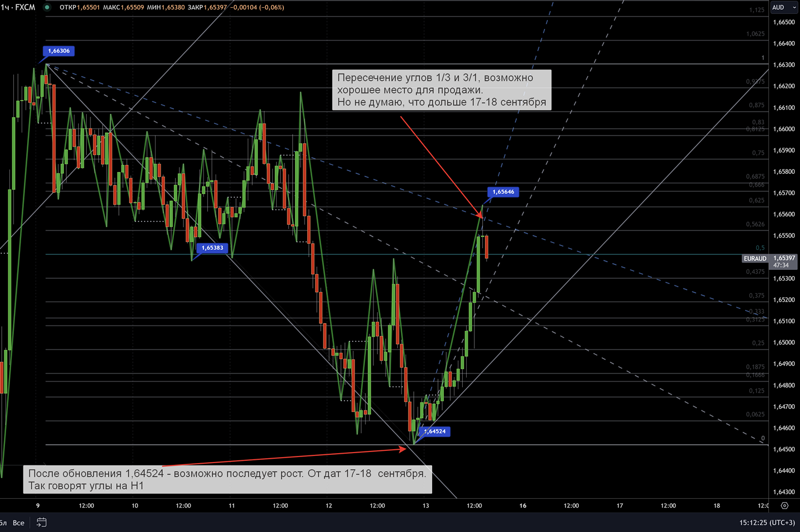
Task: Click the ОТКР 1,65501 open value
Action: click(80, 7)
